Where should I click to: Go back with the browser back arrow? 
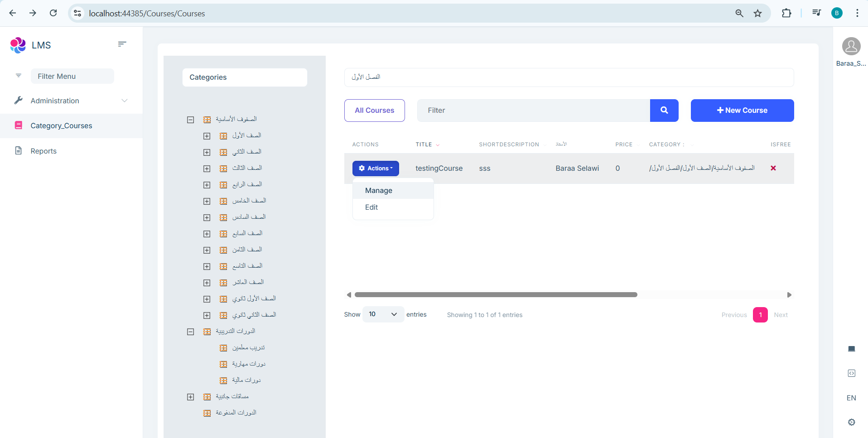point(13,13)
